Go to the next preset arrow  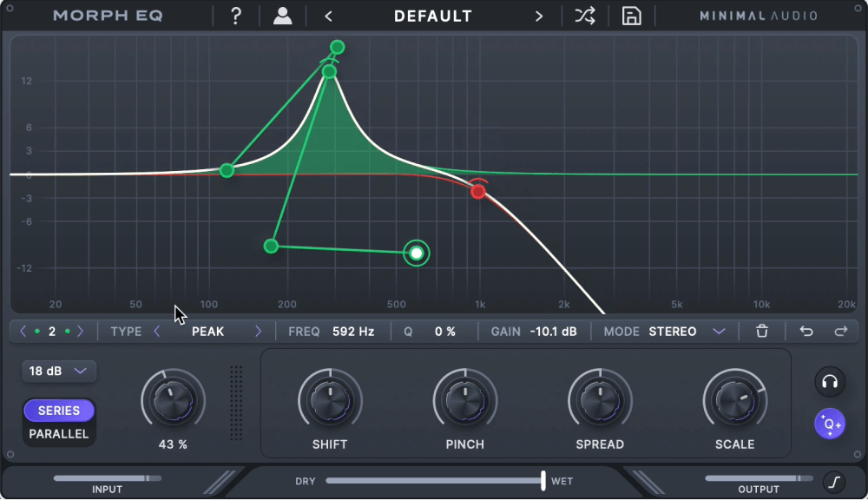(539, 16)
